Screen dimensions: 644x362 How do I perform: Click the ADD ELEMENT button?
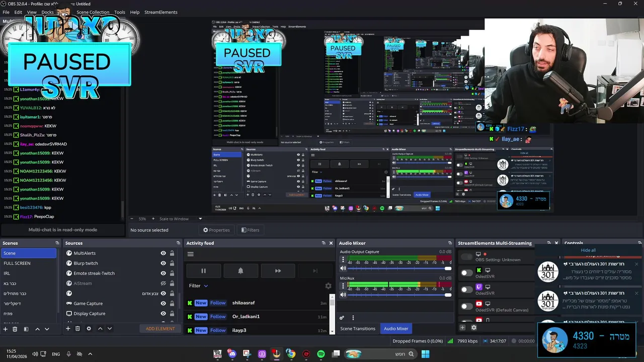(160, 329)
